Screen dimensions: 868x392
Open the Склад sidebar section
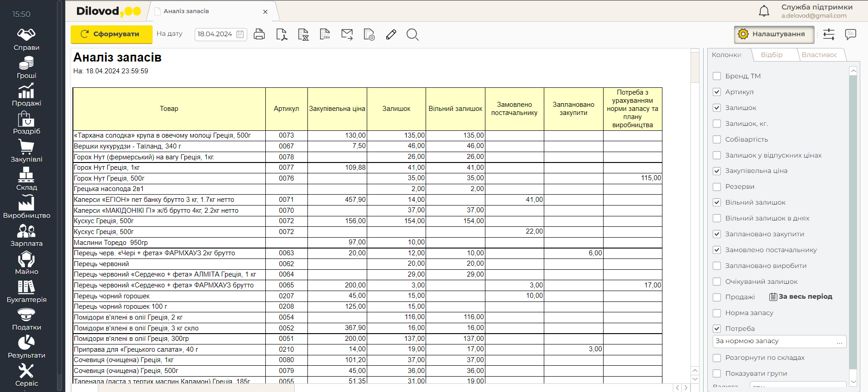[x=26, y=179]
